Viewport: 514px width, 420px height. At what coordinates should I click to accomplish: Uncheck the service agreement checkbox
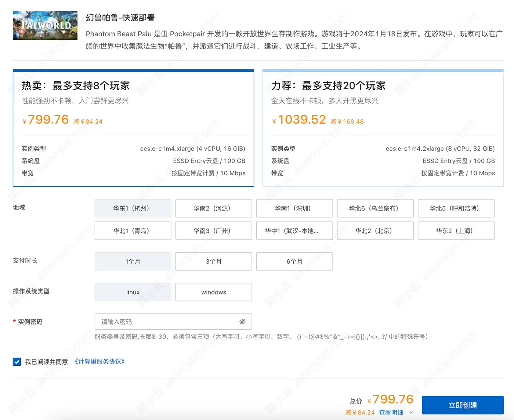pyautogui.click(x=17, y=362)
